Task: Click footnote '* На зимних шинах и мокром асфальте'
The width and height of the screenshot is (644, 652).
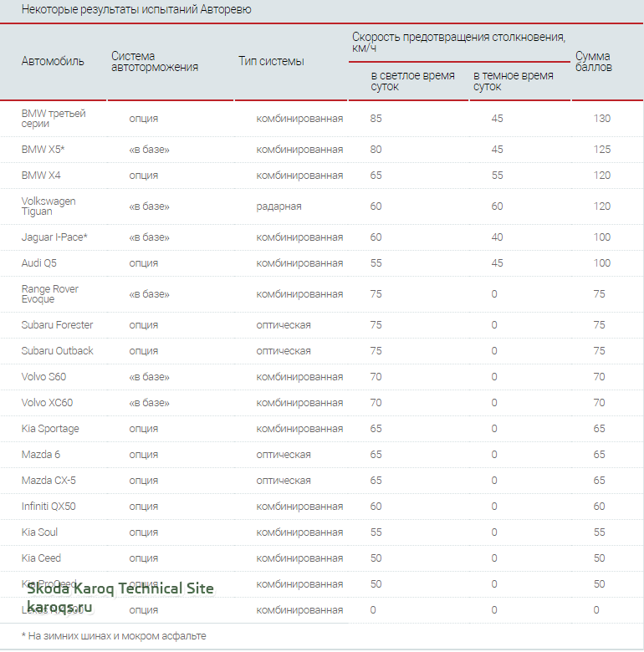Action: [114, 636]
